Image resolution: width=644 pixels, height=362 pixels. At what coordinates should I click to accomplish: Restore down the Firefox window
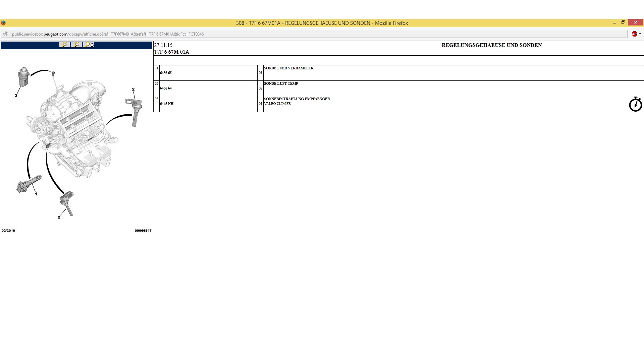pos(623,22)
